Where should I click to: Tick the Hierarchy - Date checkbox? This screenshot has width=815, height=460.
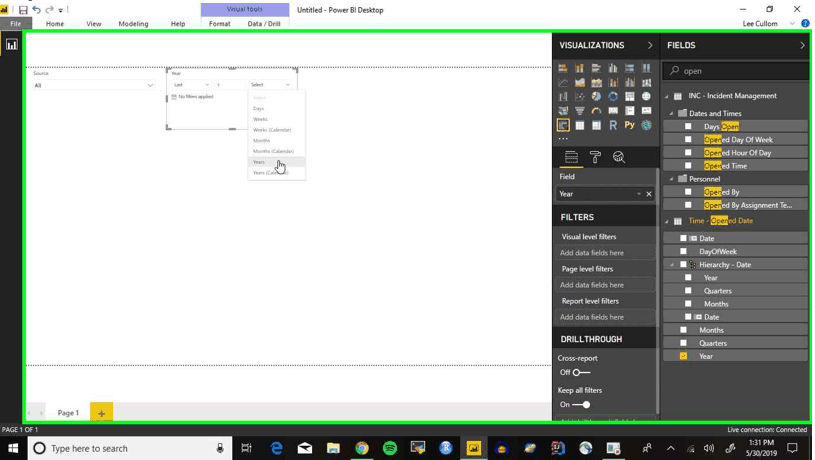[683, 265]
